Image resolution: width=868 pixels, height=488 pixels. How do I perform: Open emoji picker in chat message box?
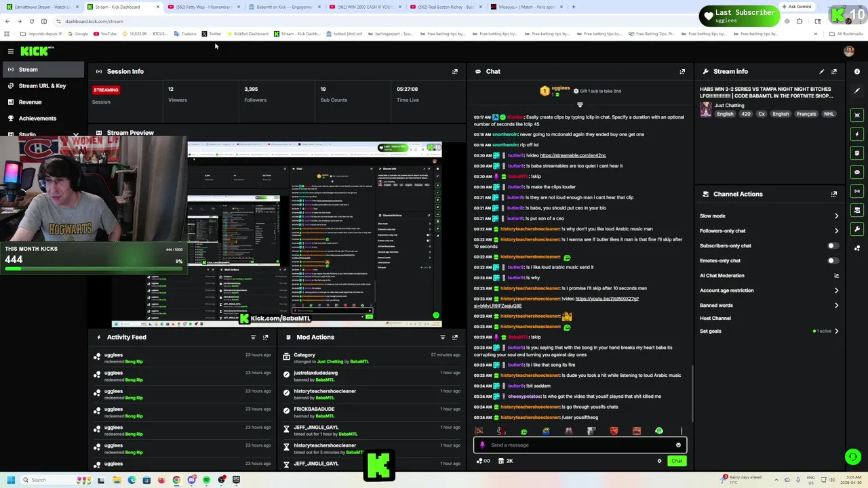[678, 445]
